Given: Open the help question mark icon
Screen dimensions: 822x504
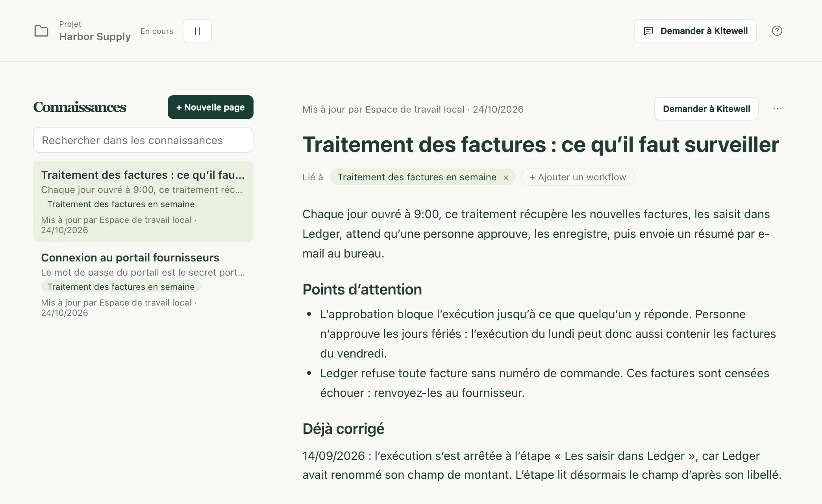Looking at the screenshot, I should (x=777, y=31).
